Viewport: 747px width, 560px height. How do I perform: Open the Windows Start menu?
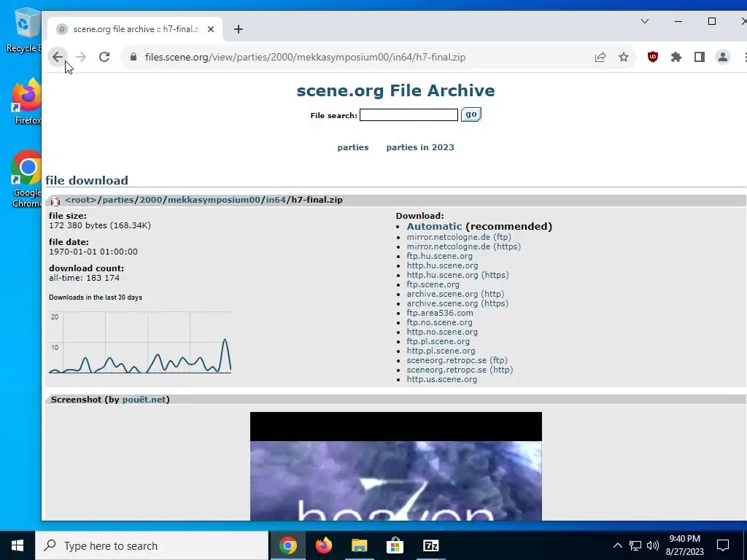(18, 545)
